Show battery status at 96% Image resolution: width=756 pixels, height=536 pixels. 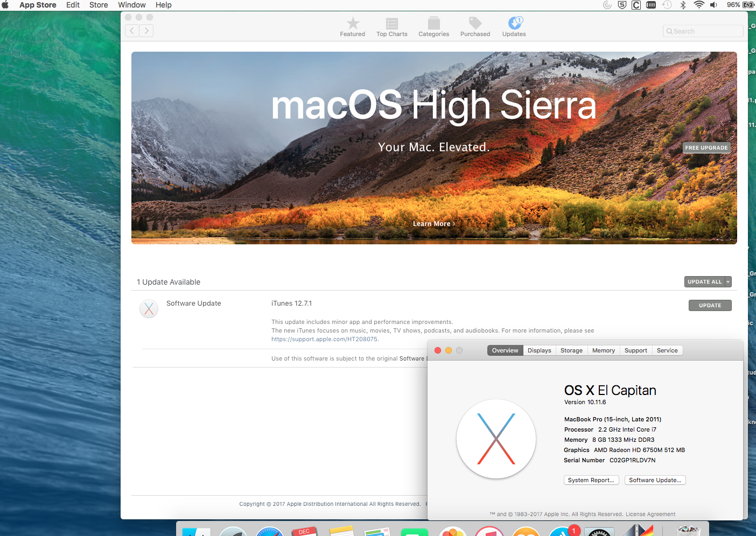click(x=740, y=5)
